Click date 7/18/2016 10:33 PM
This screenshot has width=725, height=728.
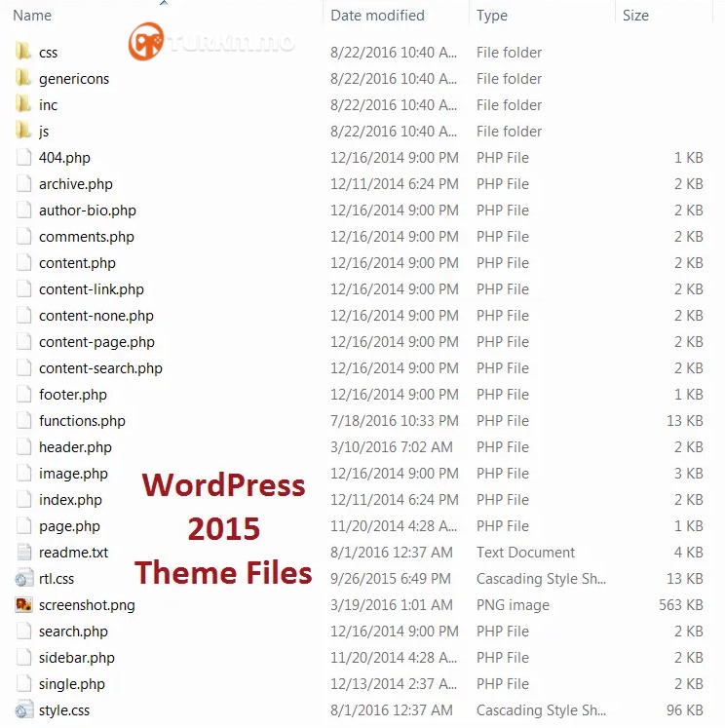click(x=395, y=421)
